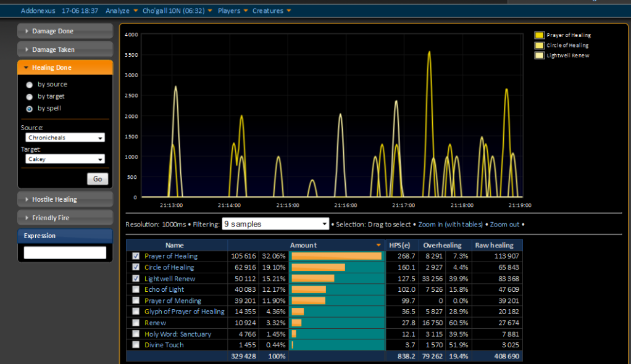The width and height of the screenshot is (631, 364).
Task: Open the Holy Word: Sanctuary spell link
Action: (177, 334)
